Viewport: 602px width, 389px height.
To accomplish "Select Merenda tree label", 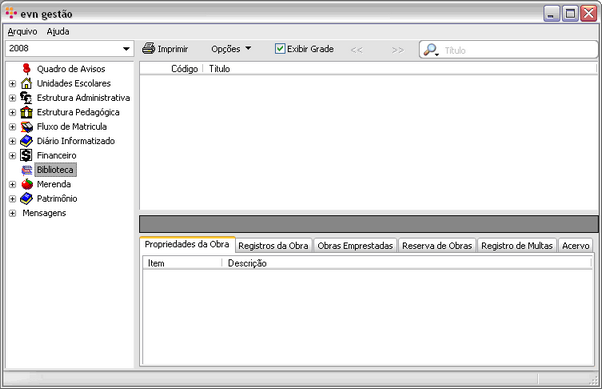I will click(54, 184).
